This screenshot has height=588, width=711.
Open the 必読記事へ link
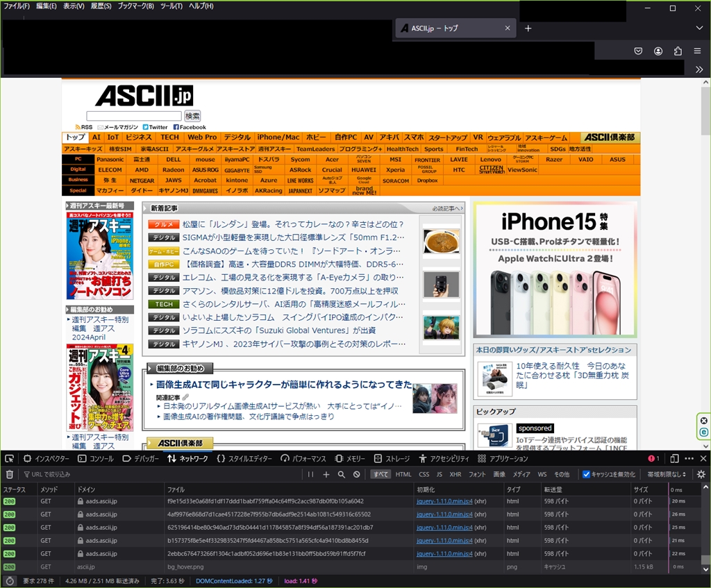click(447, 208)
